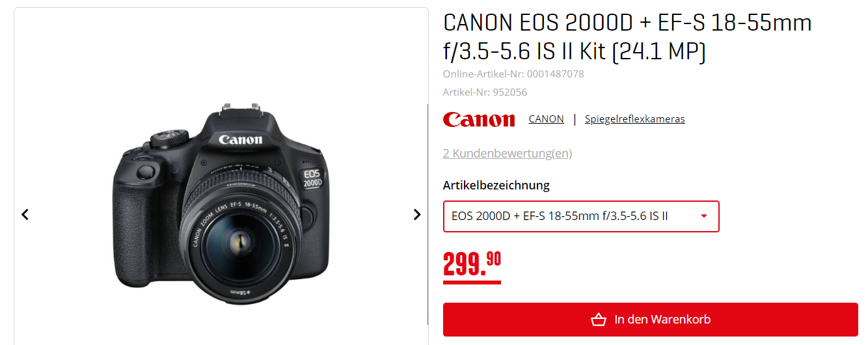Click the vertical scrollbar beside the image gallery
The height and width of the screenshot is (345, 868).
click(x=427, y=214)
